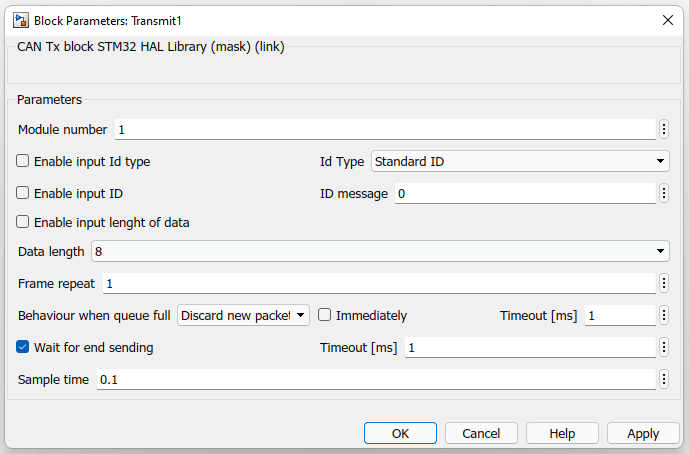Tick the Immediately checkbox
Screen dimensions: 689x454
pyautogui.click(x=325, y=316)
